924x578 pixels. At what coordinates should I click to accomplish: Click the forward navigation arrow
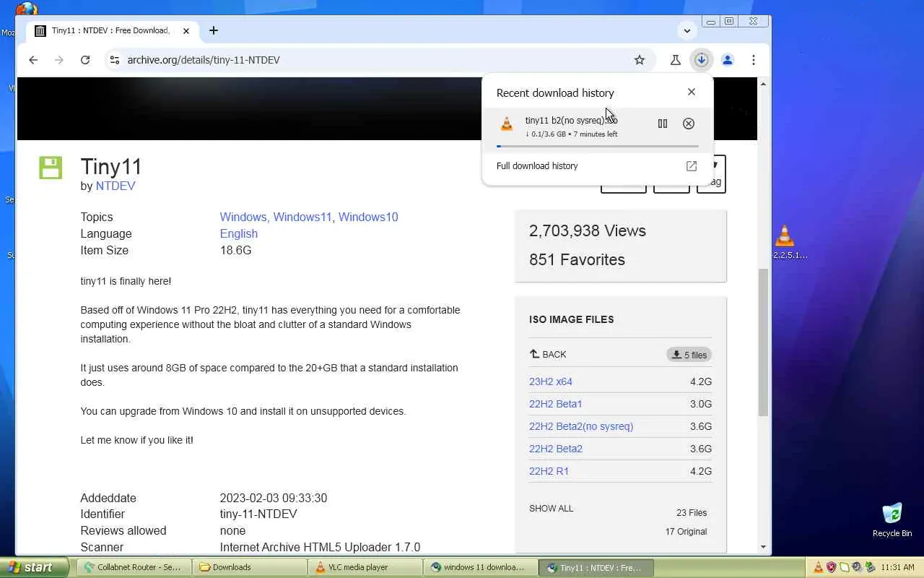click(59, 60)
